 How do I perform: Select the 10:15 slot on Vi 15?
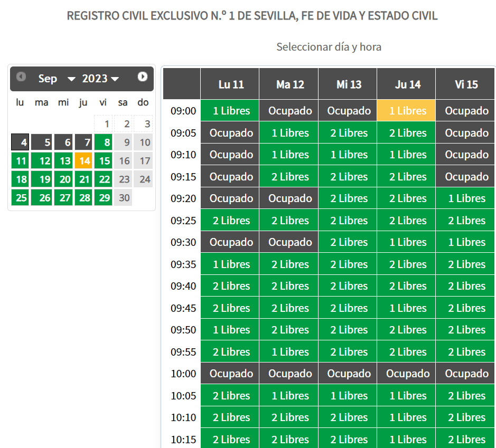point(465,439)
